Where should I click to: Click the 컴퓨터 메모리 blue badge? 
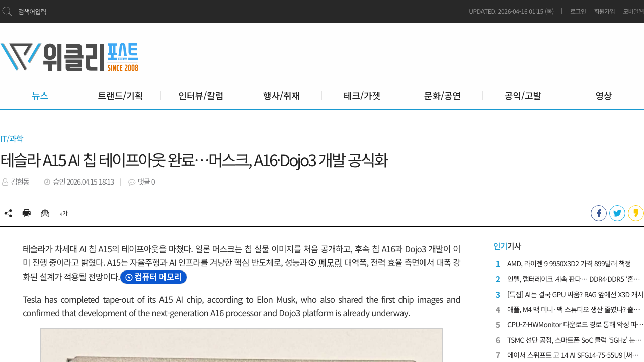[x=153, y=277]
